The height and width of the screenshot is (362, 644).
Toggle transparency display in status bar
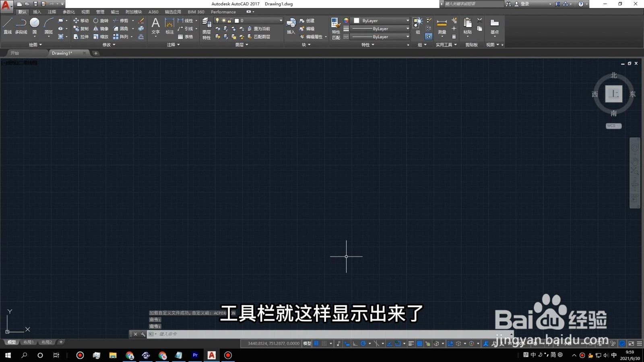point(419,343)
